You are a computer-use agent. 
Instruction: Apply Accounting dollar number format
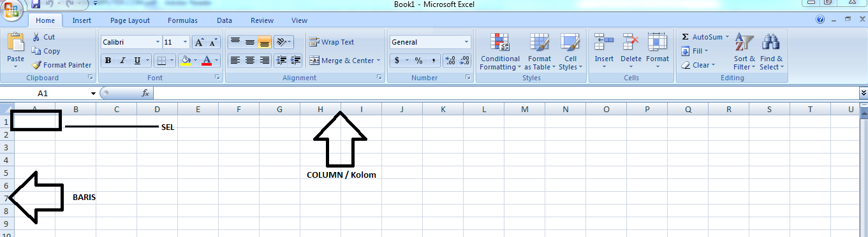tap(397, 61)
